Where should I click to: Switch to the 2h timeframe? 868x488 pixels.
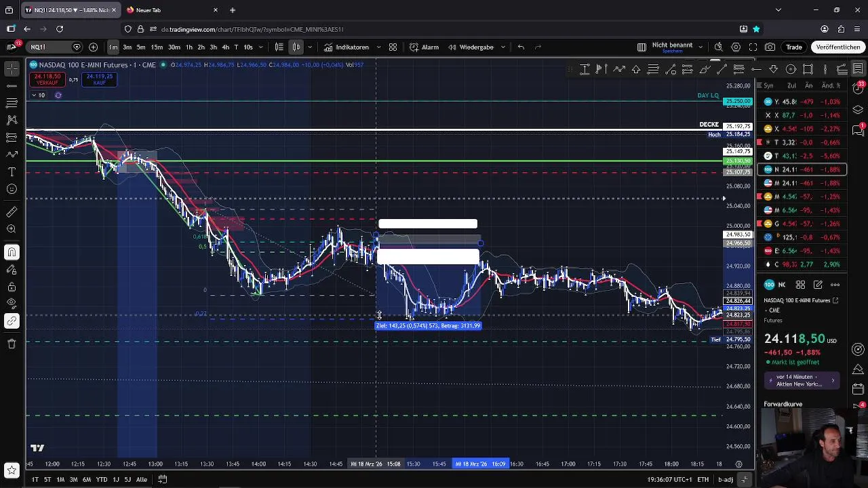201,47
